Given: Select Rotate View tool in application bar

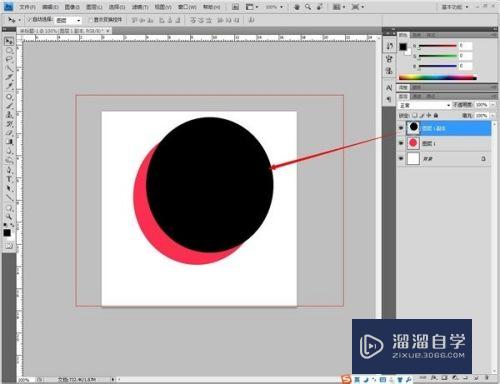Looking at the screenshot, I should pyautogui.click(x=319, y=7).
